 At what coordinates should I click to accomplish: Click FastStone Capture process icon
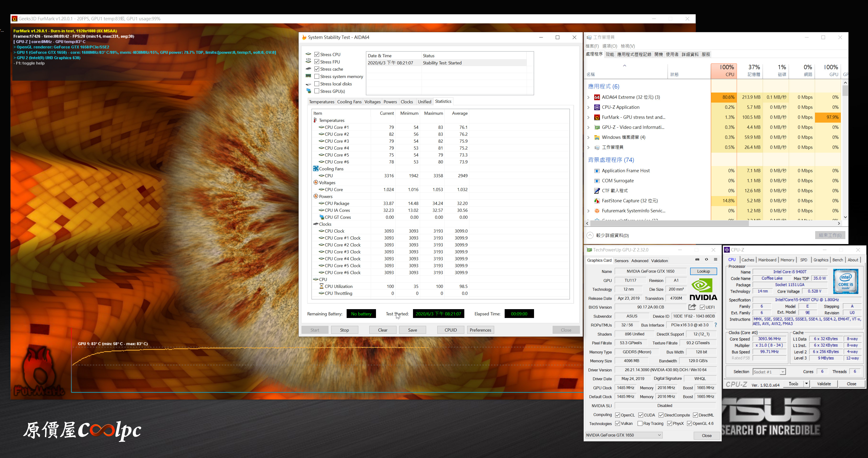pyautogui.click(x=597, y=201)
